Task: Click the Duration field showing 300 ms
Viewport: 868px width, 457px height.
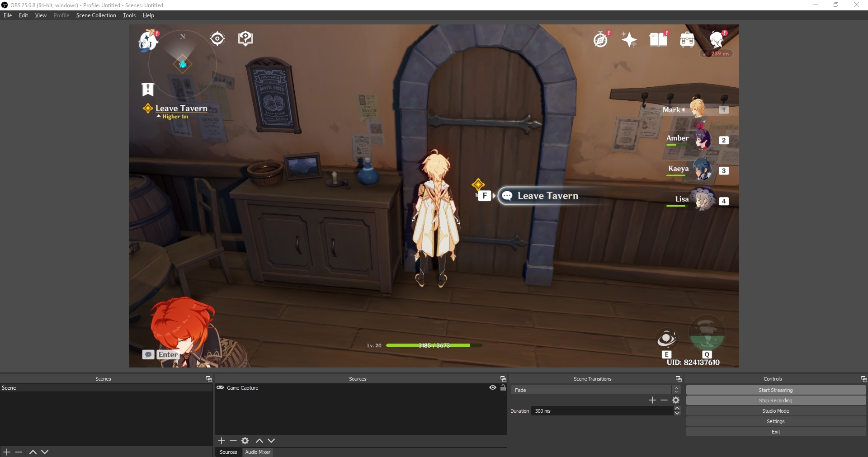Action: click(x=603, y=411)
